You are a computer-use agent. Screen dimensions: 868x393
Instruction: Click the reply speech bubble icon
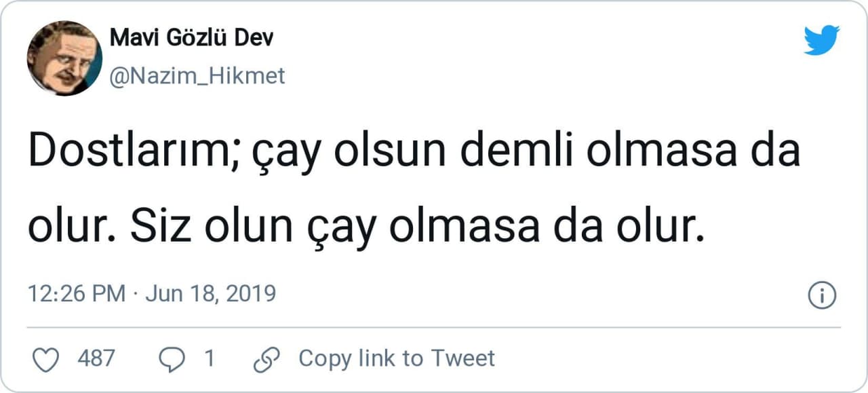(x=171, y=359)
